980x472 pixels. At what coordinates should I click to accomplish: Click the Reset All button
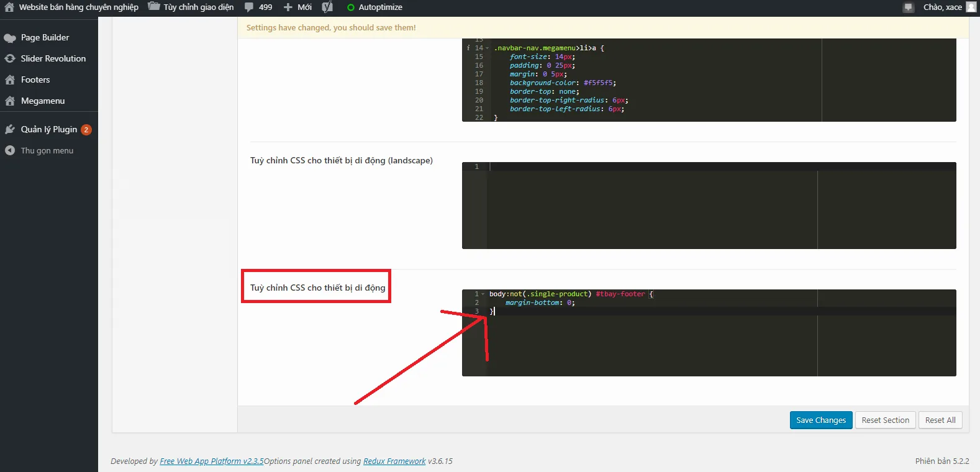(940, 420)
